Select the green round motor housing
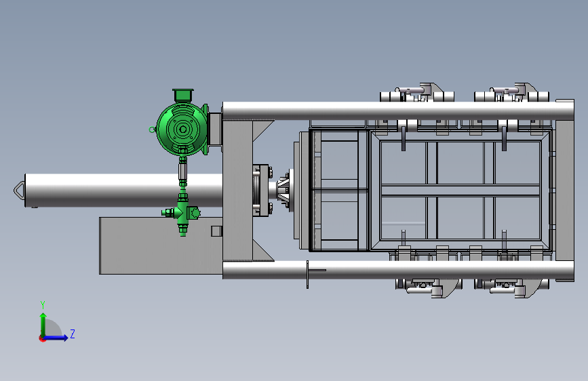The image size is (588, 381). 182,129
